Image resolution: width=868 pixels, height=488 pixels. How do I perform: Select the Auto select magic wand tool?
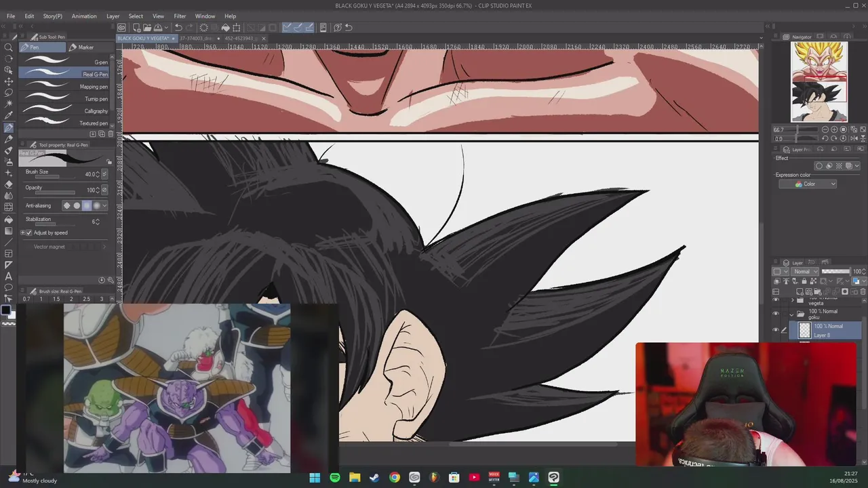(x=8, y=104)
